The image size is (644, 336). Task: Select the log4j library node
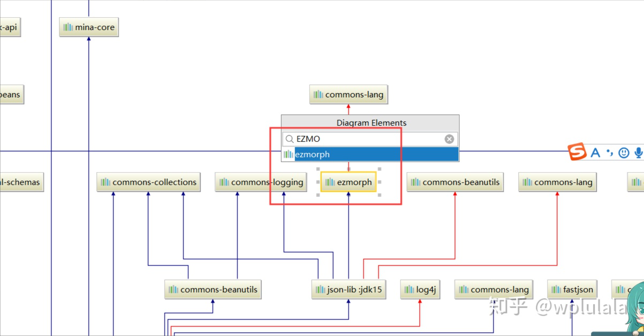click(x=420, y=290)
